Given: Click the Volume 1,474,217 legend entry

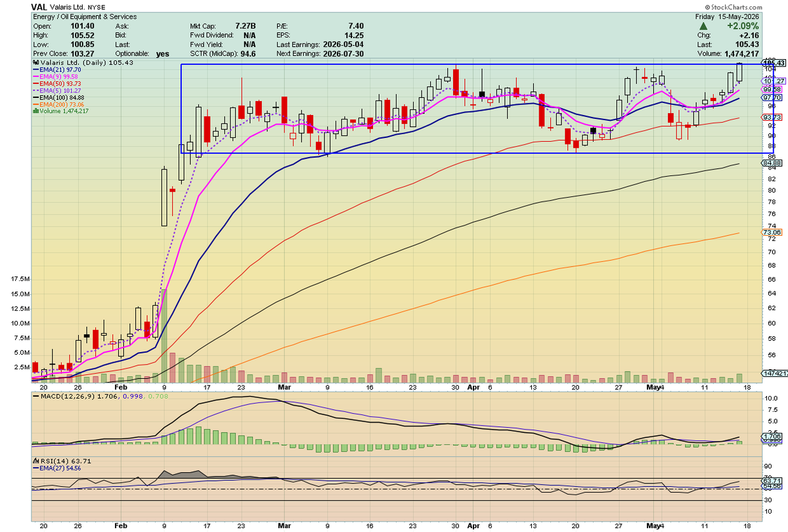Looking at the screenshot, I should (x=60, y=111).
